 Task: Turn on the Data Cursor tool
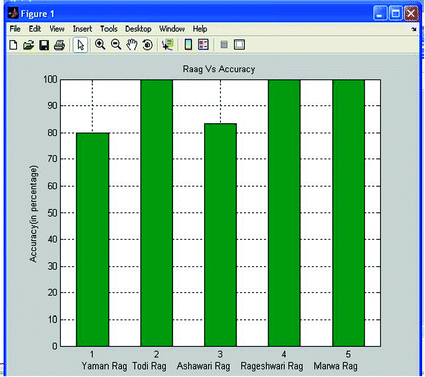pyautogui.click(x=168, y=45)
